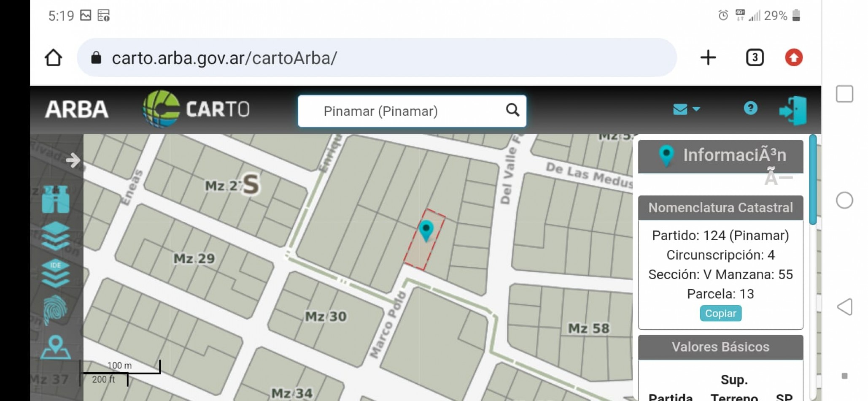Open the envelope contact dropdown
Screen dimensions: 868x401
click(x=686, y=109)
